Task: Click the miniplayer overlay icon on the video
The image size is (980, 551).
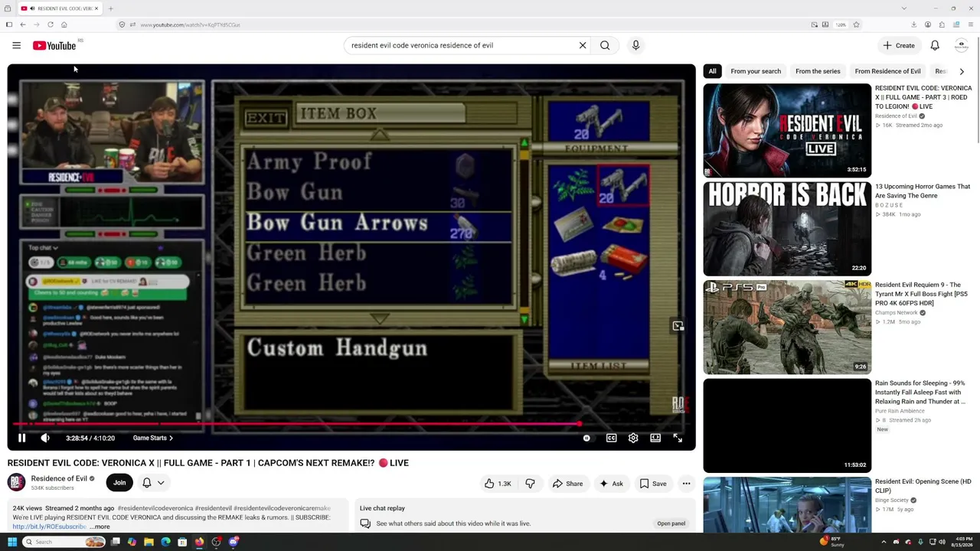Action: click(678, 326)
